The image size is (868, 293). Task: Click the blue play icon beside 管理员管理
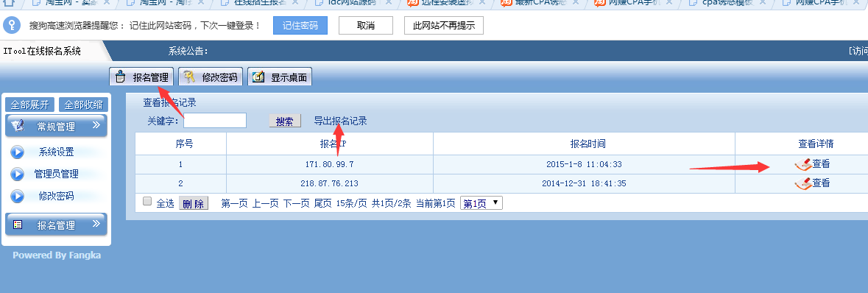coord(18,174)
